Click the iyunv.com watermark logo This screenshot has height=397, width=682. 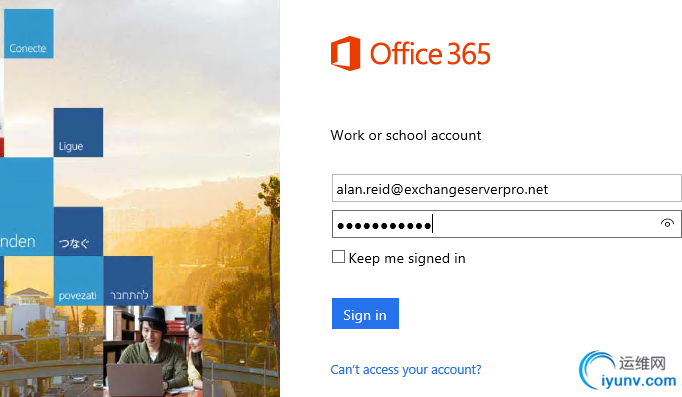pyautogui.click(x=628, y=371)
